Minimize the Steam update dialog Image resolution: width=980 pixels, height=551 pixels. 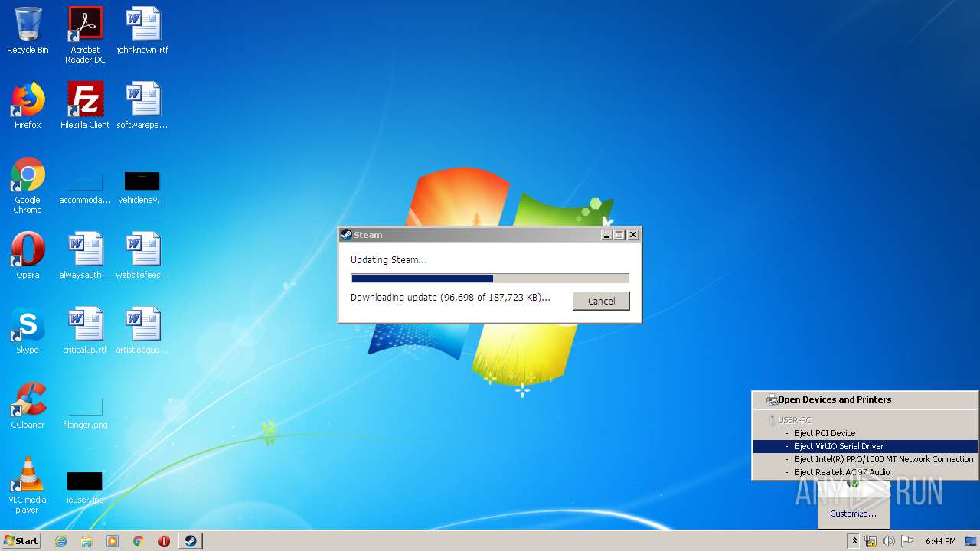click(x=606, y=235)
